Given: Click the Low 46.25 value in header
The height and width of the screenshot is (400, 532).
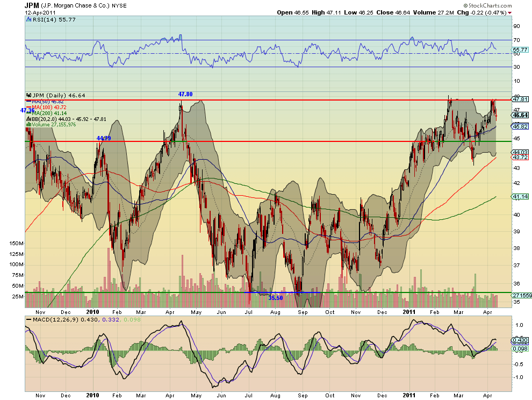Looking at the screenshot, I should click(358, 12).
